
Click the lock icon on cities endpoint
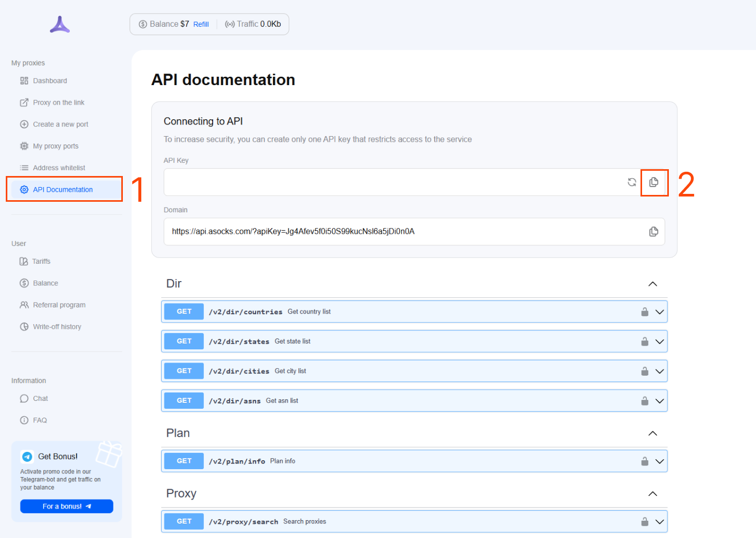[x=645, y=371]
